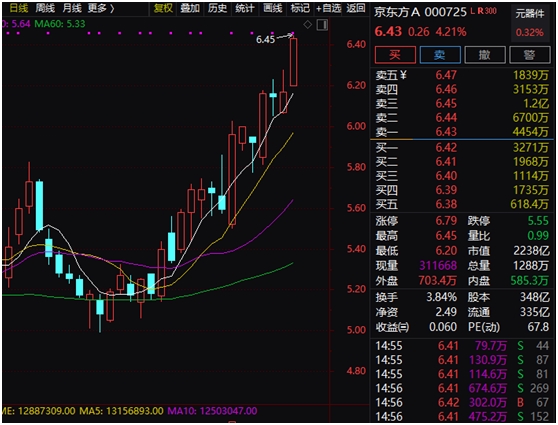Select the 卖一 price 6.43
Image resolution: width=558 pixels, height=425 pixels.
446,132
